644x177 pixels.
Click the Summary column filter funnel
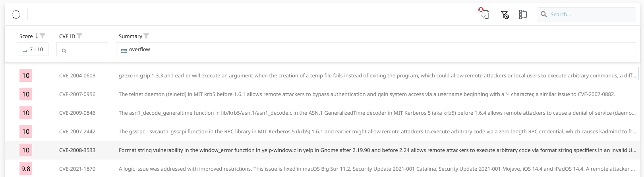(x=146, y=36)
